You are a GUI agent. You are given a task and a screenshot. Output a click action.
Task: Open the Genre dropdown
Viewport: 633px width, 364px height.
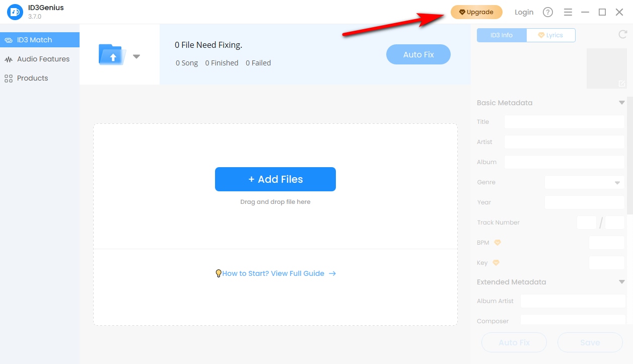point(584,182)
